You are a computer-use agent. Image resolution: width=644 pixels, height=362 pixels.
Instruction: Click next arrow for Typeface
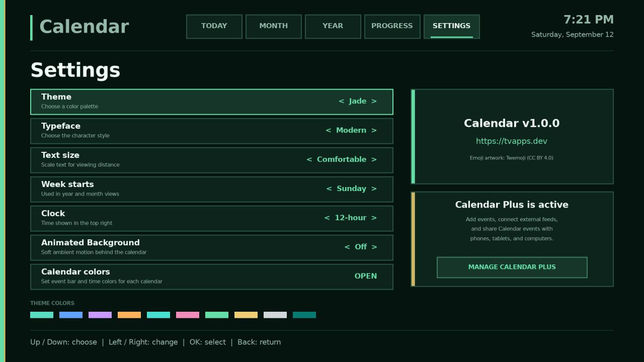point(374,130)
